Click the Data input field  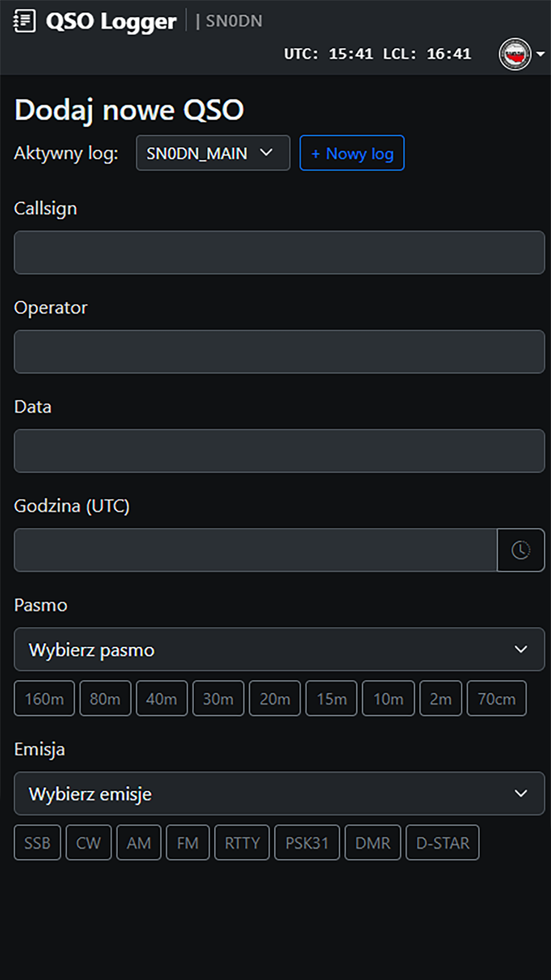(279, 450)
